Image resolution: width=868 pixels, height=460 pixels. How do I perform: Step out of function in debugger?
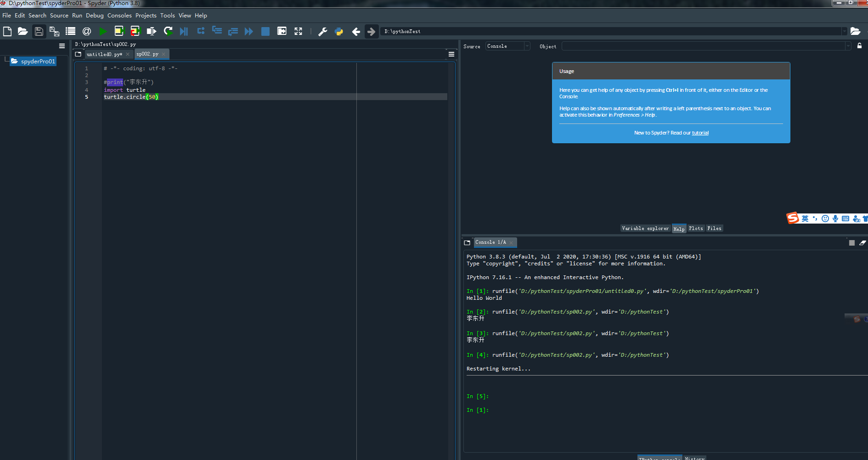coord(233,31)
